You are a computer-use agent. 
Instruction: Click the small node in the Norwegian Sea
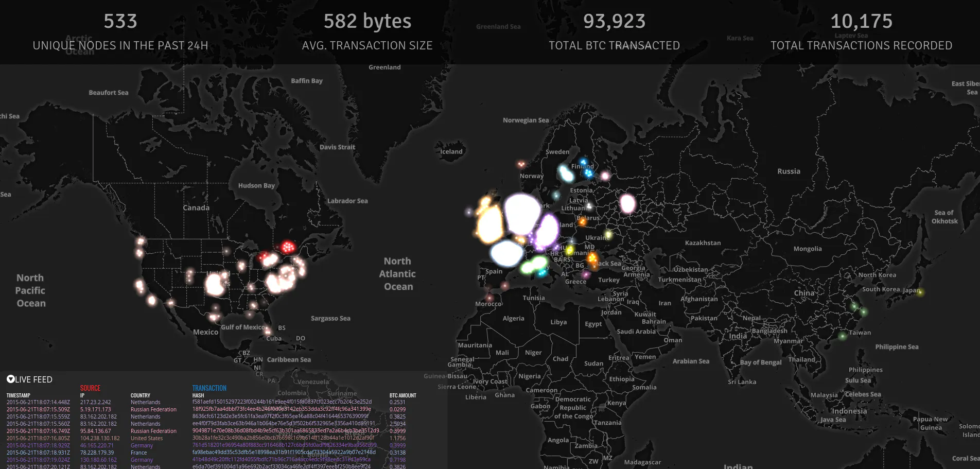521,164
